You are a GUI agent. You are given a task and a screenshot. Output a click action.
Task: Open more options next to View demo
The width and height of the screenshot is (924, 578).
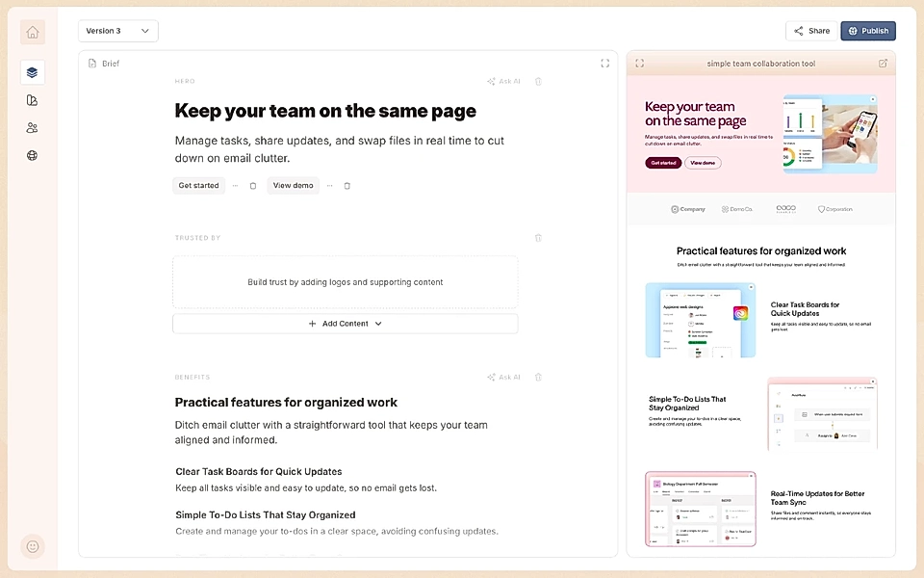tap(330, 185)
